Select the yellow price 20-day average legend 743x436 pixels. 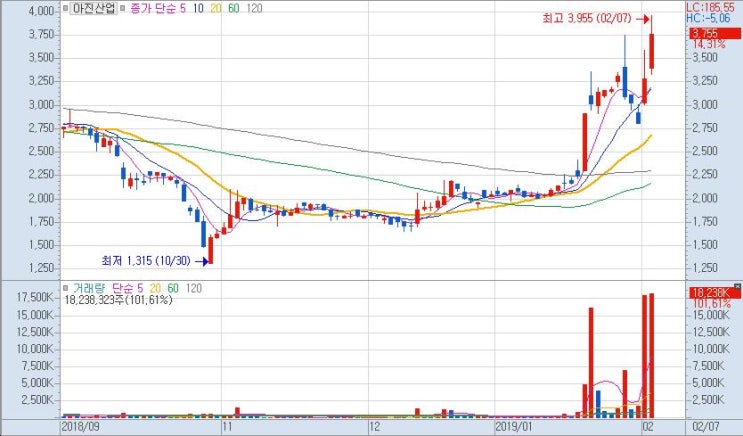point(216,9)
